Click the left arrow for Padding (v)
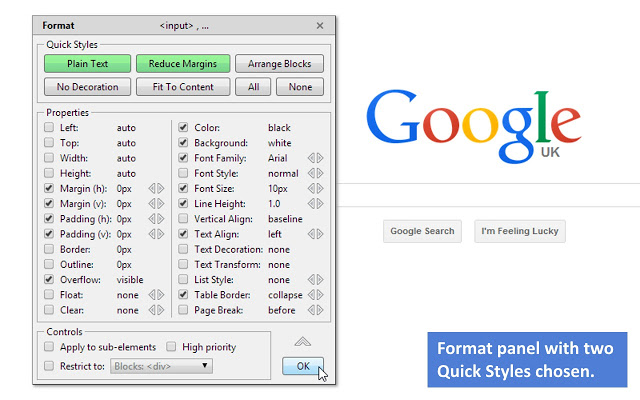 (x=151, y=234)
